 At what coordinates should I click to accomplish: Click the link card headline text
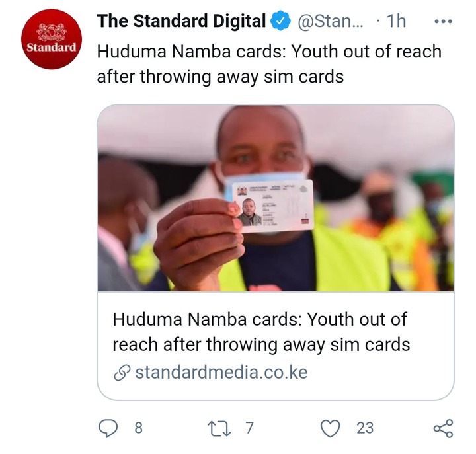point(261,332)
